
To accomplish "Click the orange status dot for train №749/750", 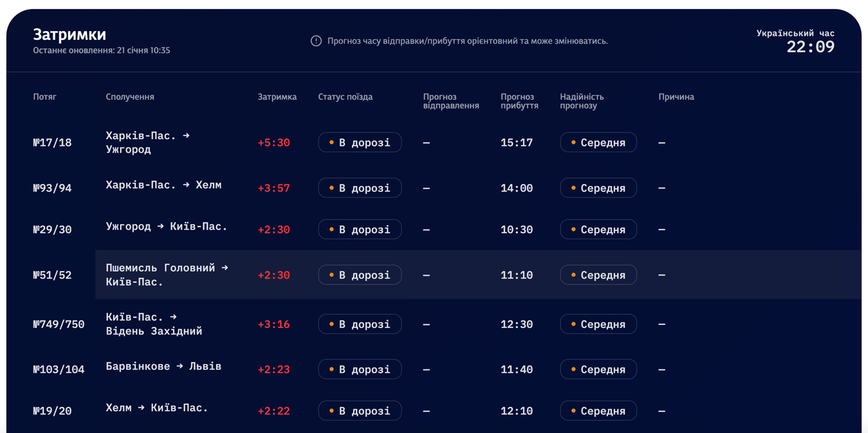I will pyautogui.click(x=332, y=324).
